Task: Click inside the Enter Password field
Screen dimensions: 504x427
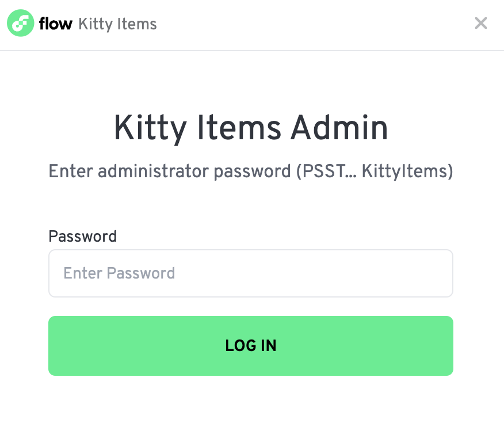Action: (251, 273)
